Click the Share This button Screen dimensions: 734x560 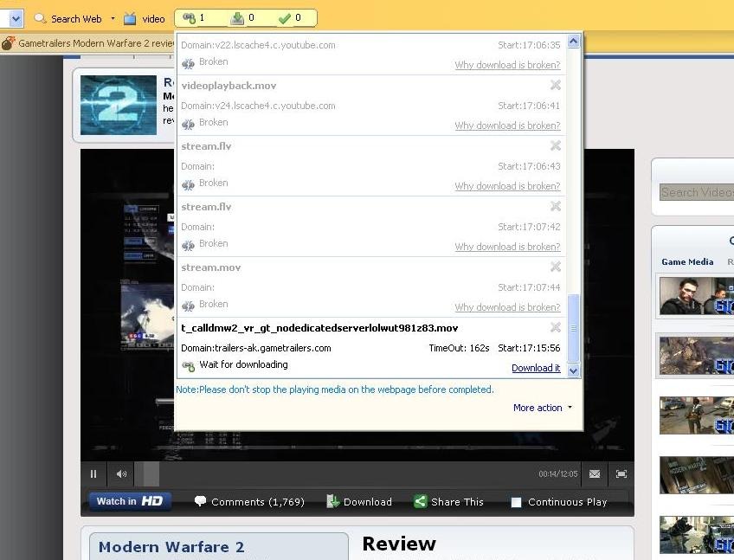point(448,502)
